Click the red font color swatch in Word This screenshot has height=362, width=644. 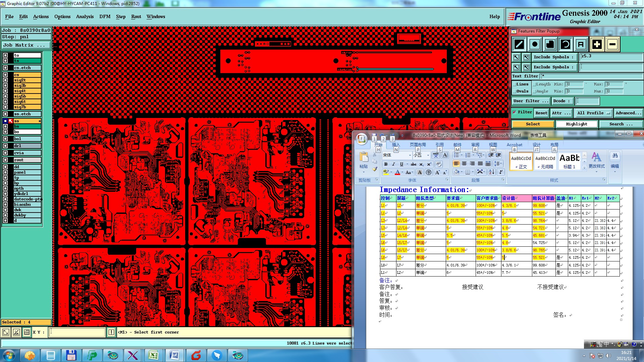pyautogui.click(x=397, y=172)
